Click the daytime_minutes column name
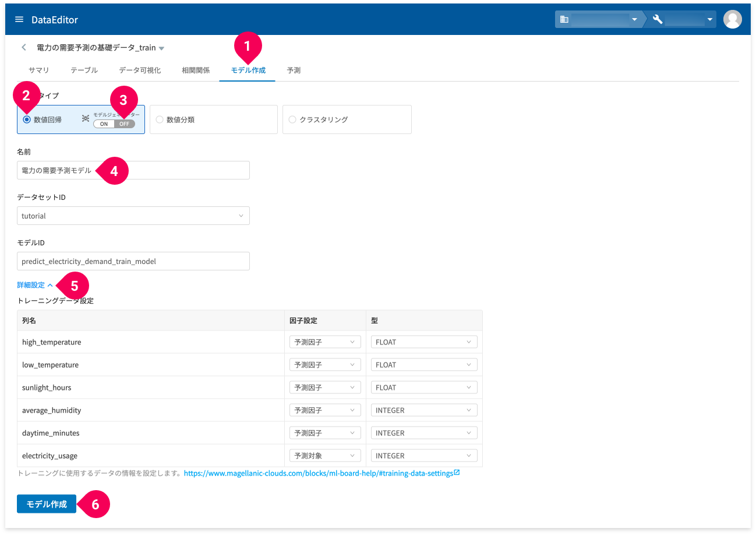 click(51, 433)
